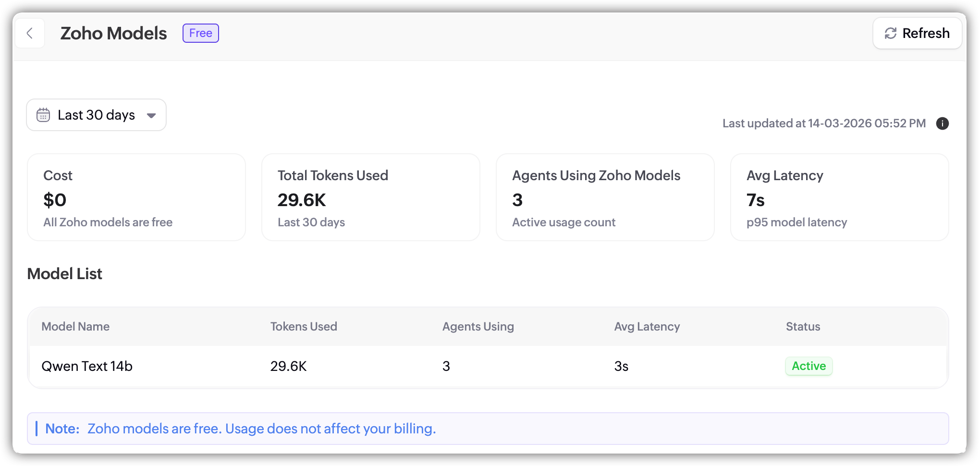This screenshot has height=467, width=980.
Task: Click the Active status badge
Action: pyautogui.click(x=808, y=366)
